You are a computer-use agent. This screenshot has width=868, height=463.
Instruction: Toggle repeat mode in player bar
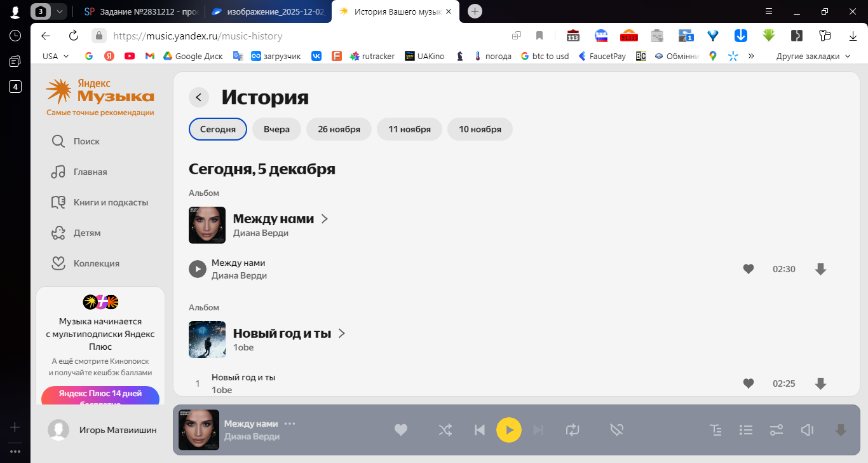(x=573, y=430)
